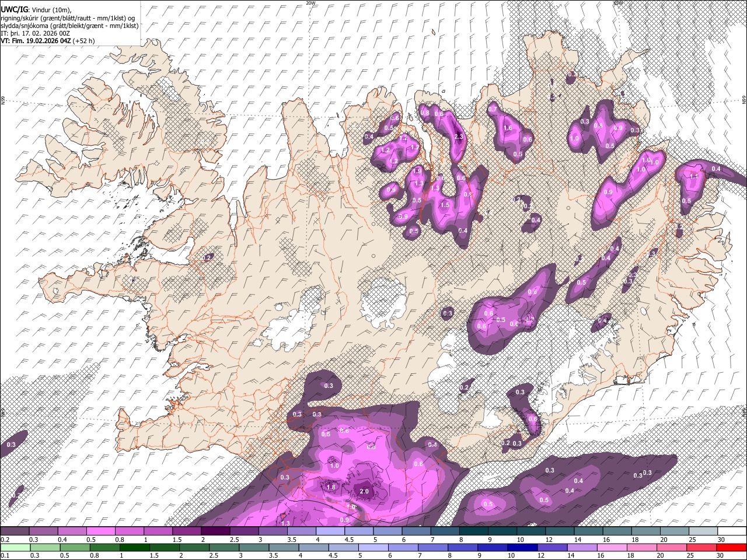Click valid time "VT: Fim. 19.02.2026 04Z (+52 h)"
Viewport: 747px width, 560px height.
[47, 41]
